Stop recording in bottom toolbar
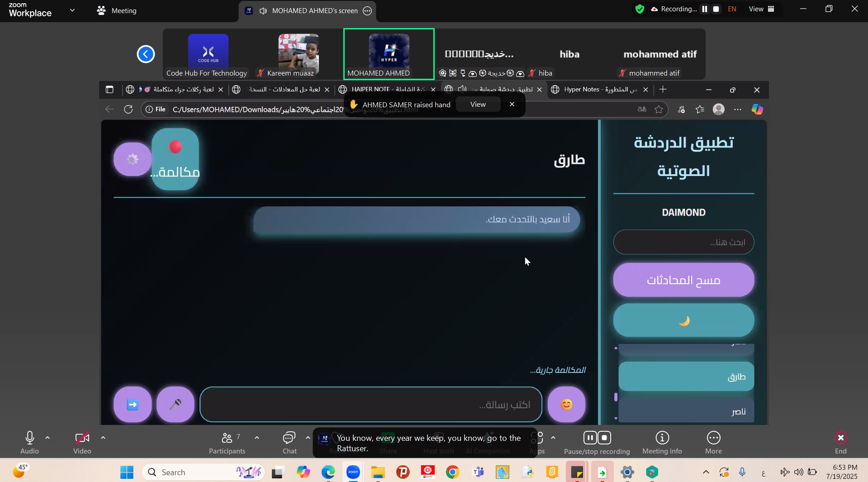The width and height of the screenshot is (868, 482). click(604, 438)
